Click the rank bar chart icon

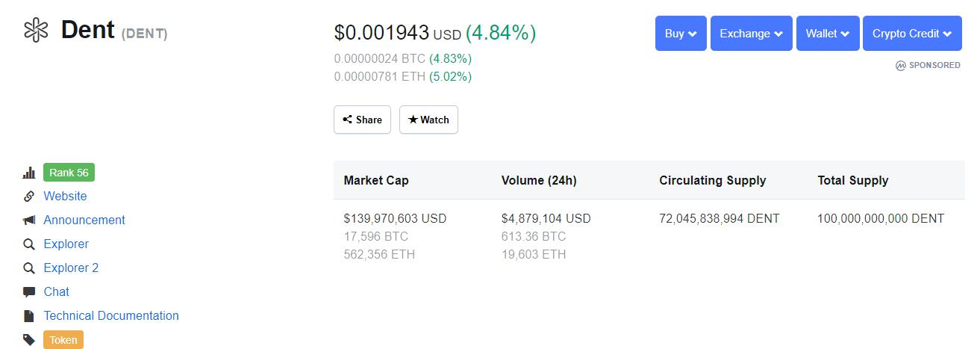pyautogui.click(x=29, y=173)
